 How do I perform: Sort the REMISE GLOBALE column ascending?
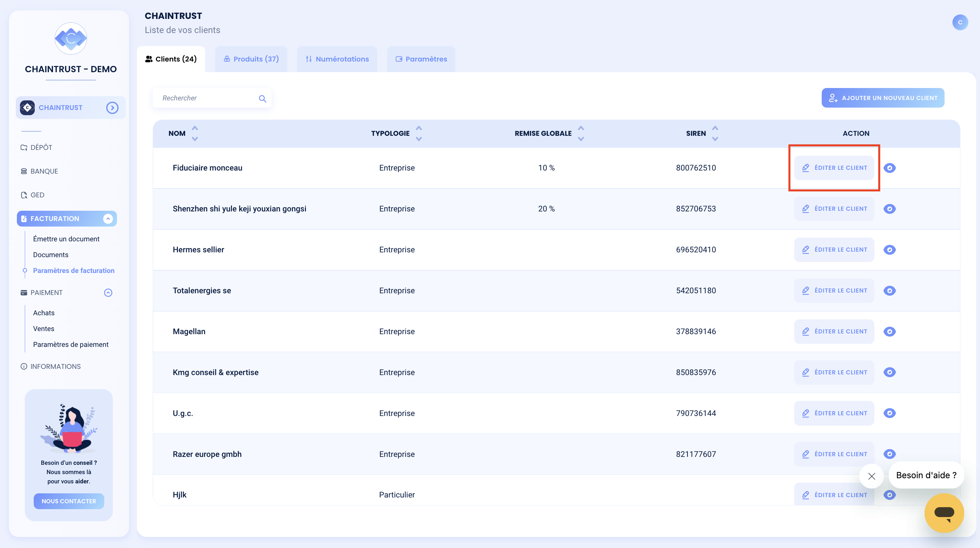coord(581,128)
